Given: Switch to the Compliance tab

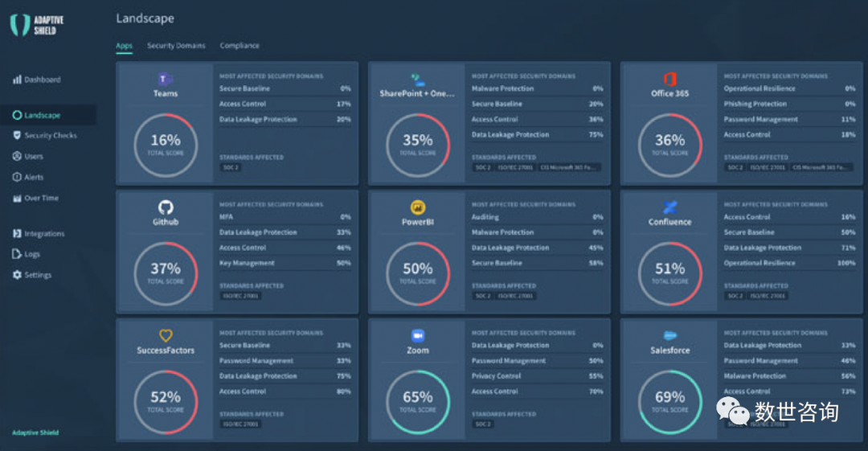Looking at the screenshot, I should 240,46.
